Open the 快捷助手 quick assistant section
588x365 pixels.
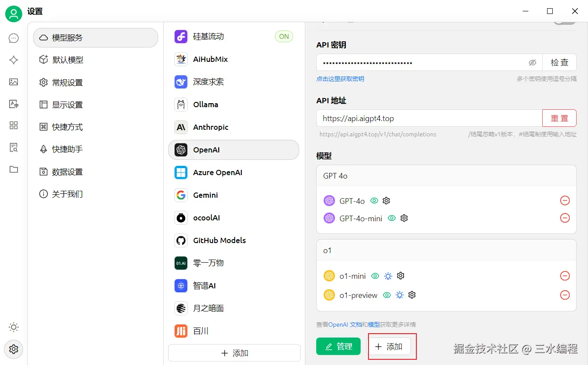[x=95, y=149]
